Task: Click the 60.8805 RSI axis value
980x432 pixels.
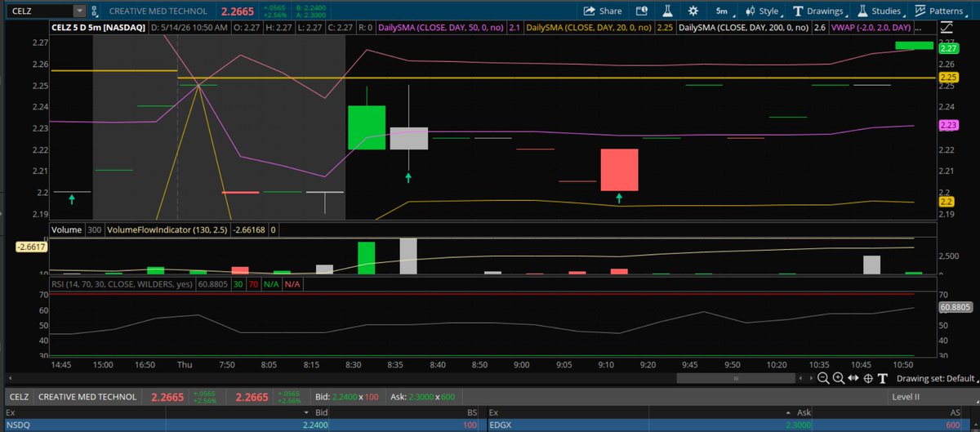Action: point(955,308)
